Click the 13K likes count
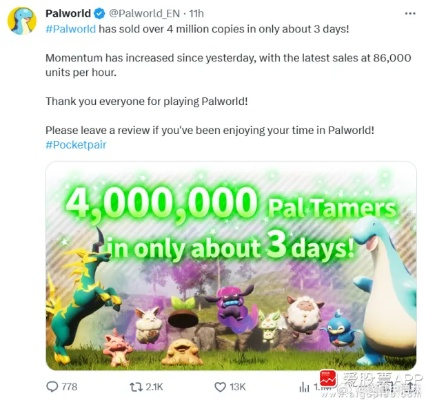 click(238, 387)
